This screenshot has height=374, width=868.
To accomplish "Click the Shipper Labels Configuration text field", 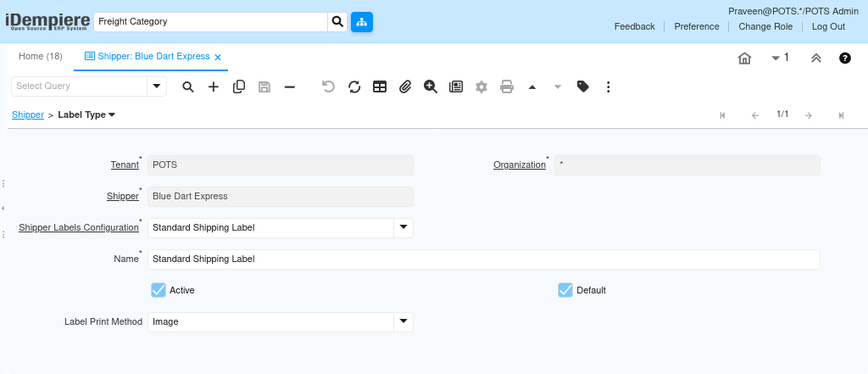I will 270,228.
